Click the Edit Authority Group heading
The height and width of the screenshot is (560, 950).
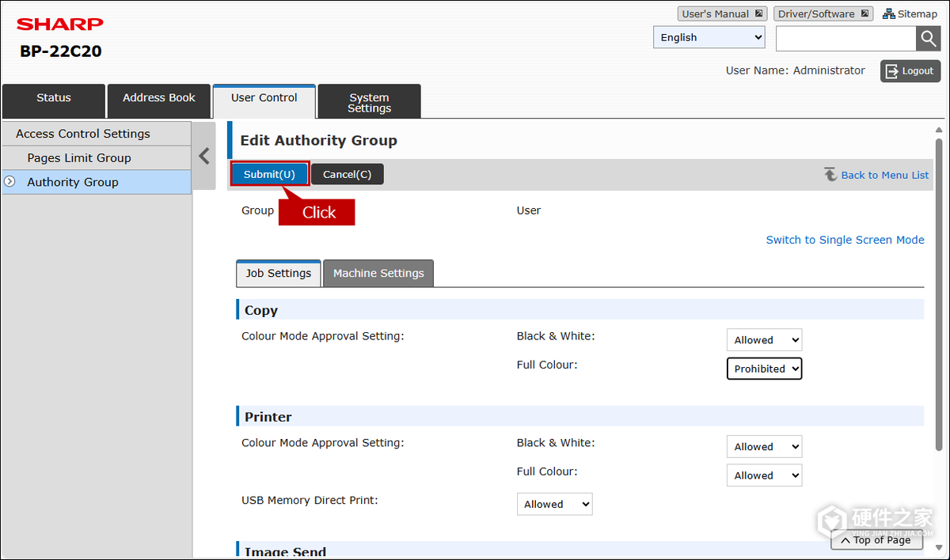point(318,141)
